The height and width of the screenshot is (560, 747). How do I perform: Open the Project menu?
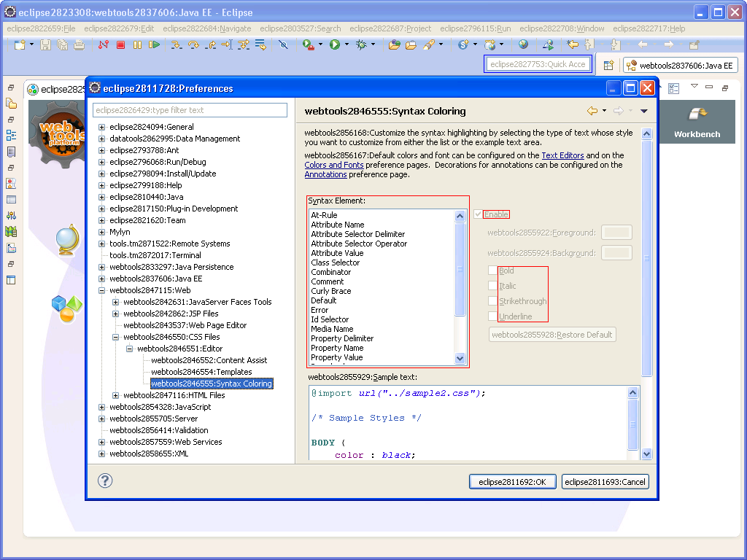[x=390, y=28]
